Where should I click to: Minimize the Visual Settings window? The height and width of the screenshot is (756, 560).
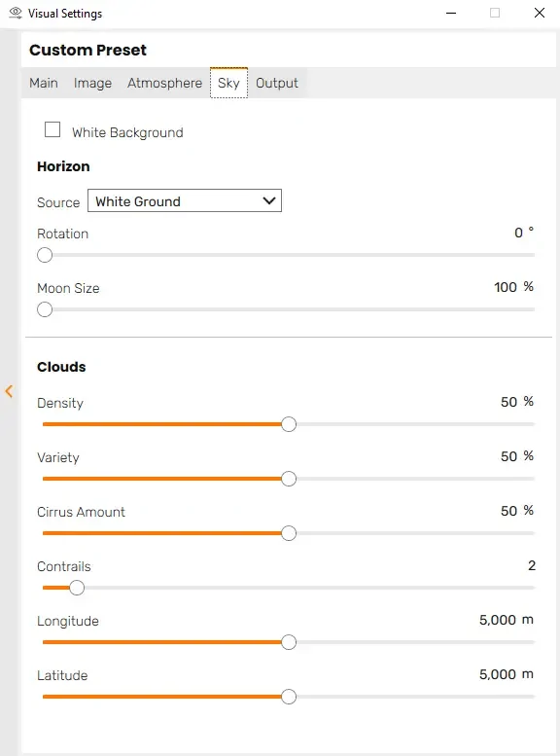pyautogui.click(x=451, y=13)
